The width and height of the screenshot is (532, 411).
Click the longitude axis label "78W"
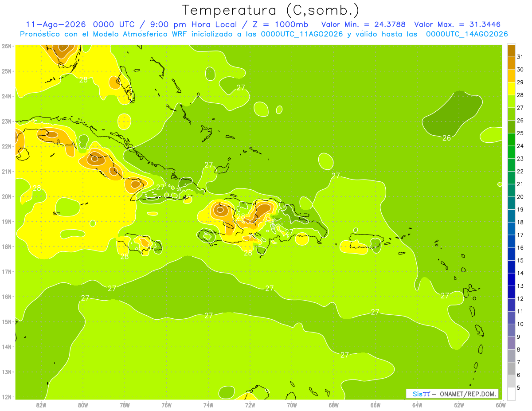pyautogui.click(x=125, y=405)
